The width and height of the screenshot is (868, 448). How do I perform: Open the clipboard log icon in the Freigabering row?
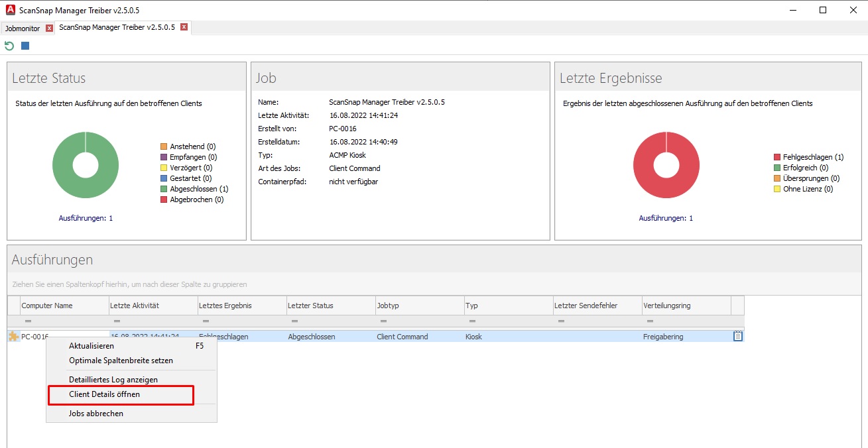(737, 337)
